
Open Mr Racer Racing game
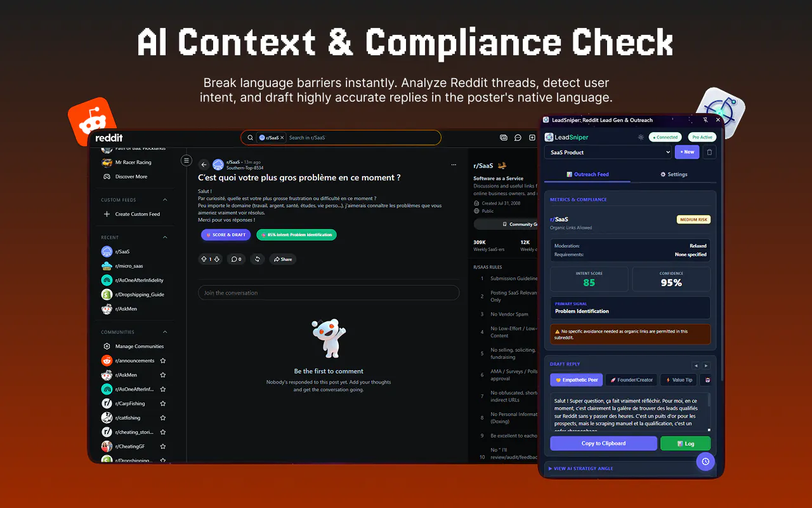[133, 163]
